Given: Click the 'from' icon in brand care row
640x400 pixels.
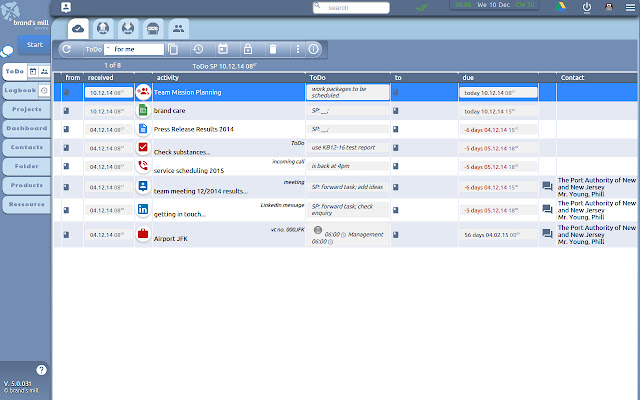Looking at the screenshot, I should coord(67,111).
